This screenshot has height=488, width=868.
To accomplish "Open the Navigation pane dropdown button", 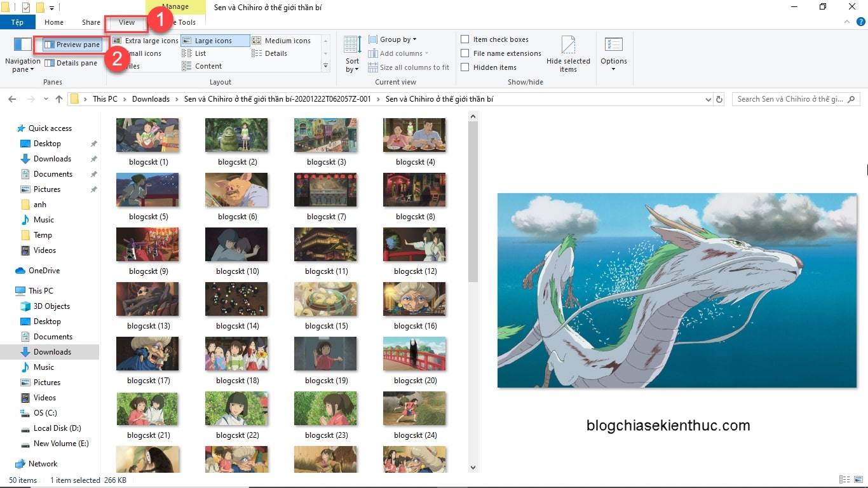I will (23, 54).
